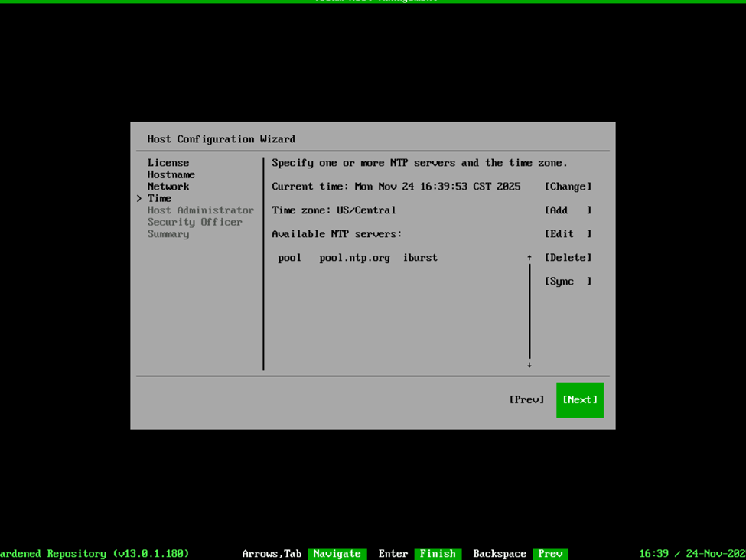Click the green Prev hint in footer

pos(550,553)
